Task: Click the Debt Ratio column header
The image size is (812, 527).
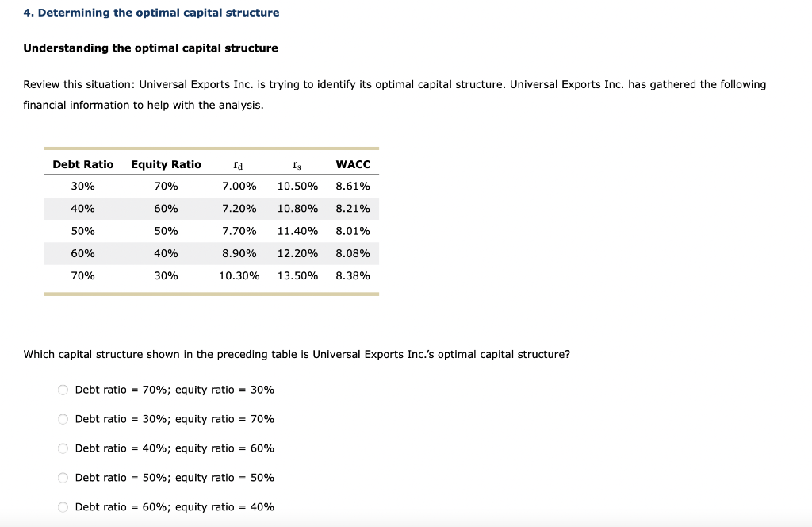Action: (82, 164)
